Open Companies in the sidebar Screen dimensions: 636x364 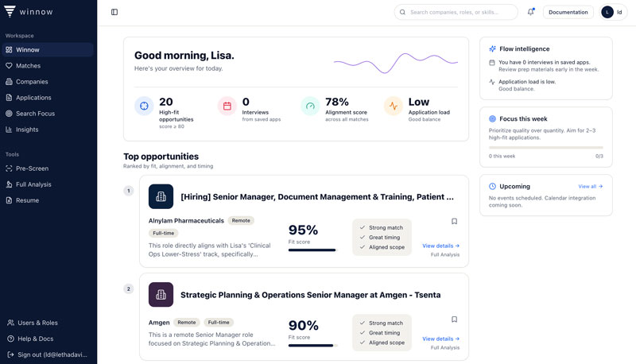(x=48, y=82)
